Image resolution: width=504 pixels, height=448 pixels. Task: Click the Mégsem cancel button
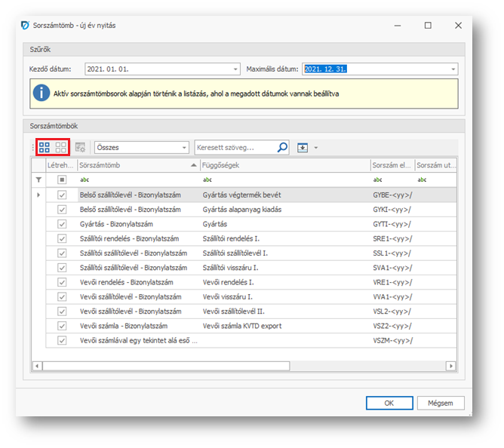[441, 403]
